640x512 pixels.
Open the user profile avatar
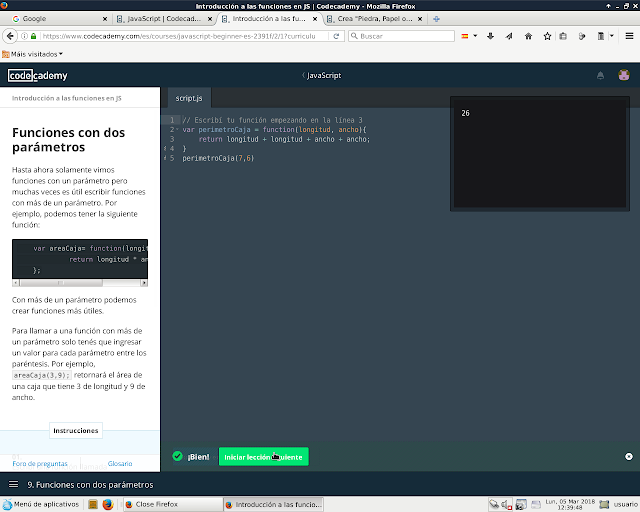(x=624, y=75)
